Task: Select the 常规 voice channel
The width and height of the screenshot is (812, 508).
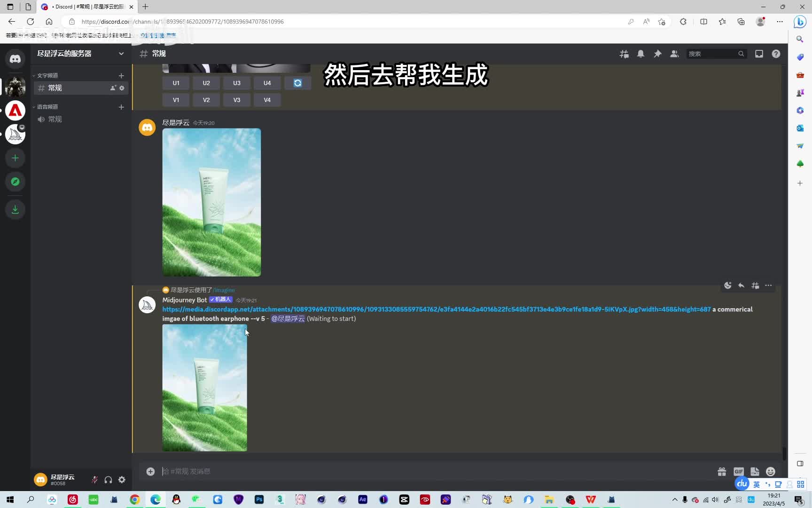Action: tap(55, 119)
